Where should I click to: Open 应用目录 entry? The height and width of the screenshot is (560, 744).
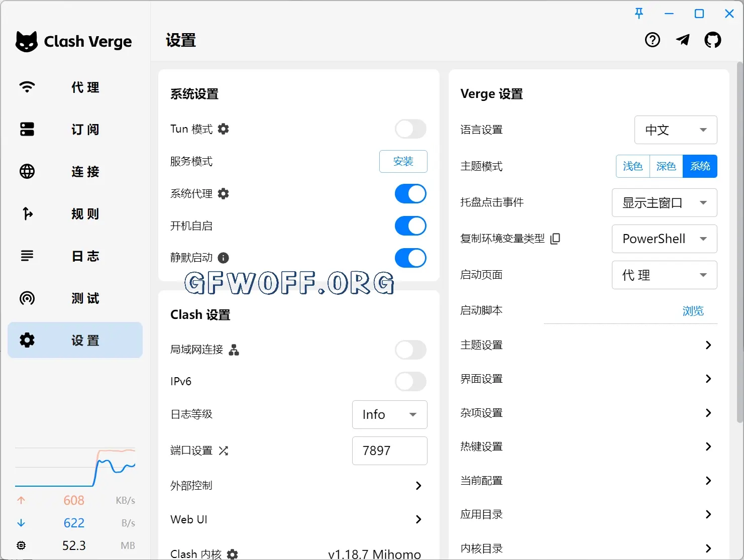click(588, 514)
